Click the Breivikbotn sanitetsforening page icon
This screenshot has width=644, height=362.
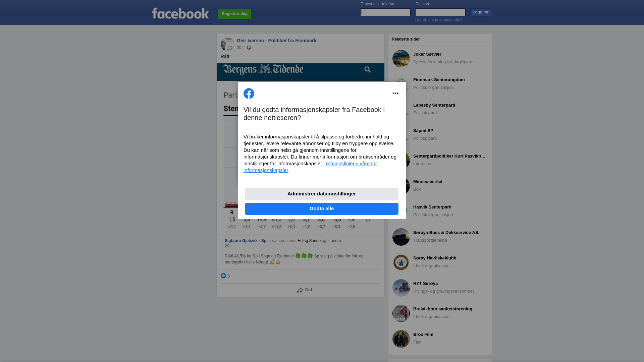point(401,313)
